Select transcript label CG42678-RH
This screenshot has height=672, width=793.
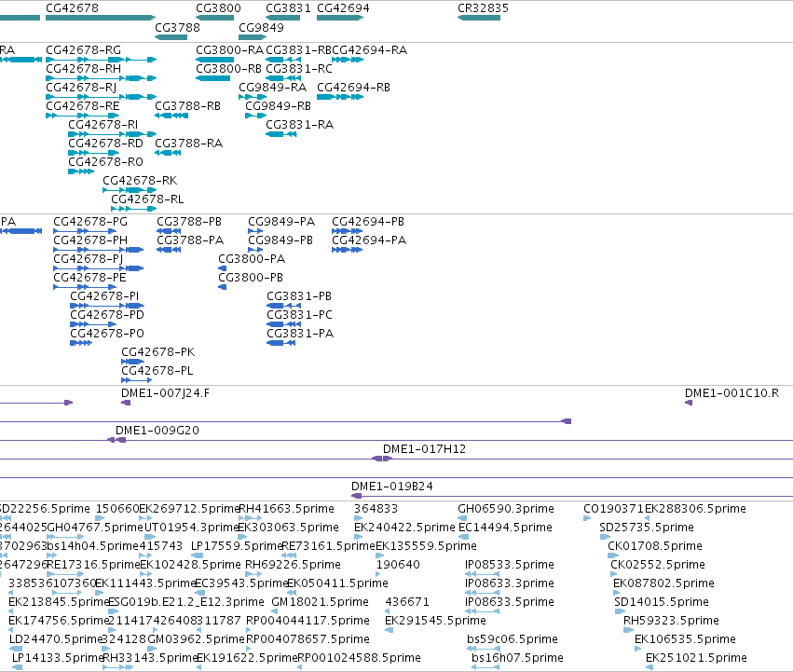point(84,69)
